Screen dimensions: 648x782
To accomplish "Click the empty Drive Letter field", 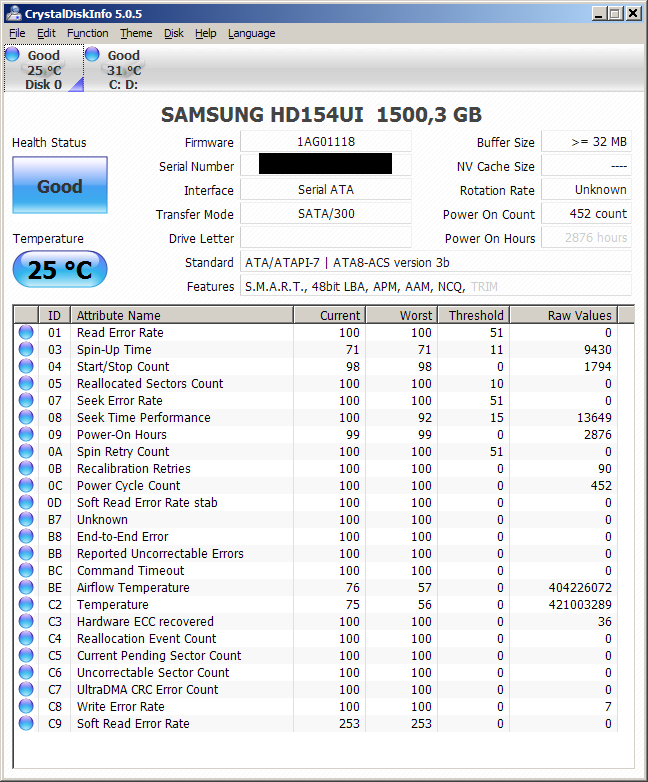I will 326,237.
